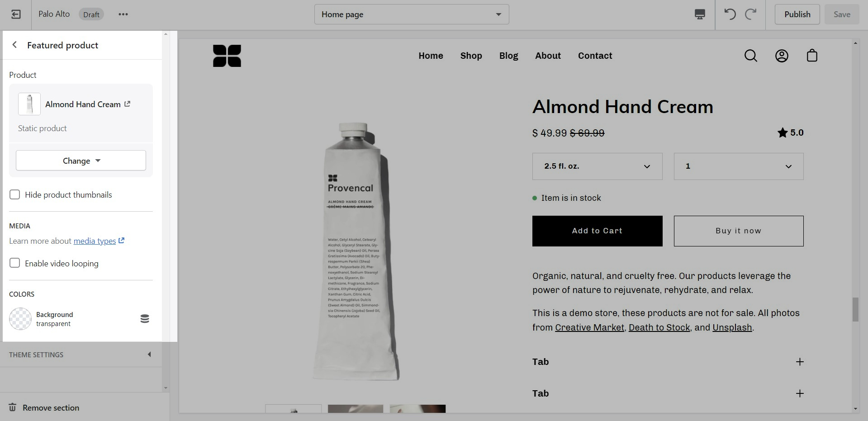Click the desktop preview device icon
This screenshot has height=421, width=868.
coord(700,14)
